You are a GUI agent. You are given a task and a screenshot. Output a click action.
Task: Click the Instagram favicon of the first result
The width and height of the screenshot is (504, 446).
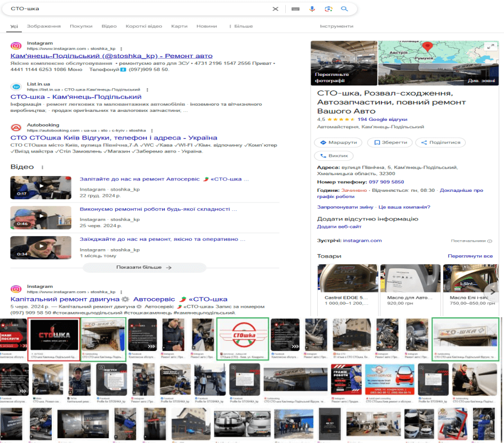pyautogui.click(x=16, y=46)
